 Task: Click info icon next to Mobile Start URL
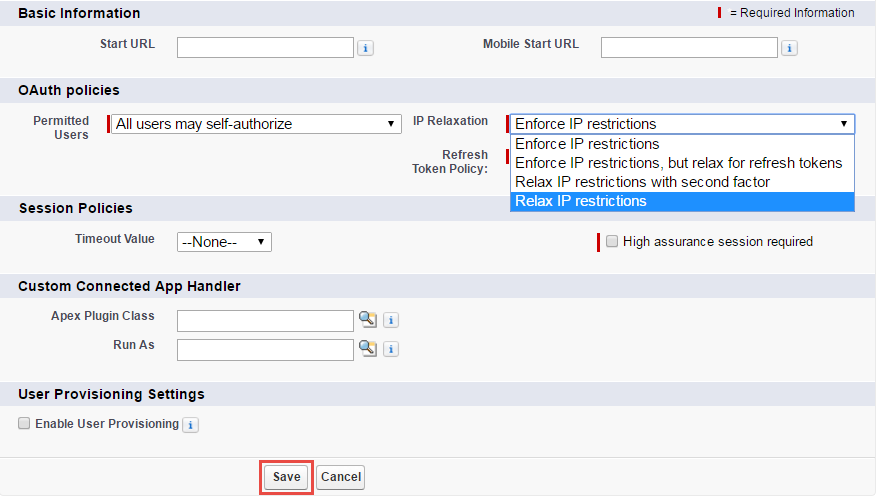coord(789,48)
